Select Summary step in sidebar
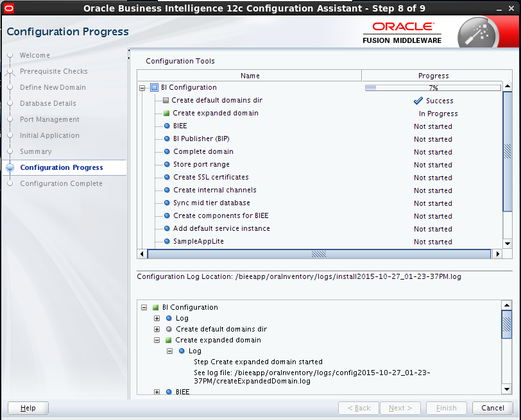521x420 pixels. pos(36,151)
